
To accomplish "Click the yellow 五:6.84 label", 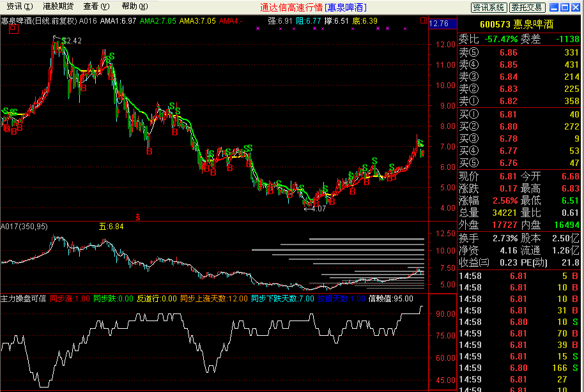I will pos(111,227).
